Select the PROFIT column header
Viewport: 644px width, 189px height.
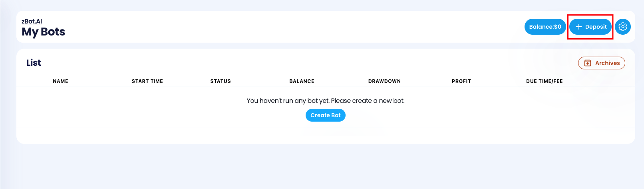[x=461, y=81]
